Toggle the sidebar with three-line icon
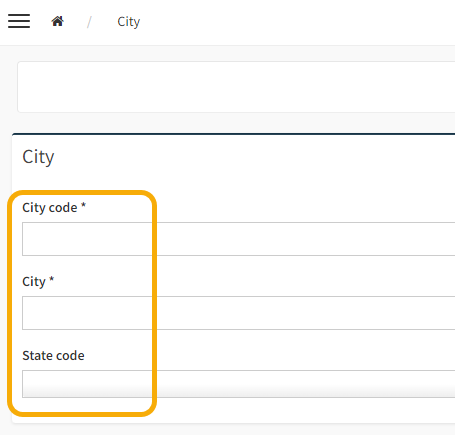This screenshot has width=455, height=435. (x=19, y=21)
